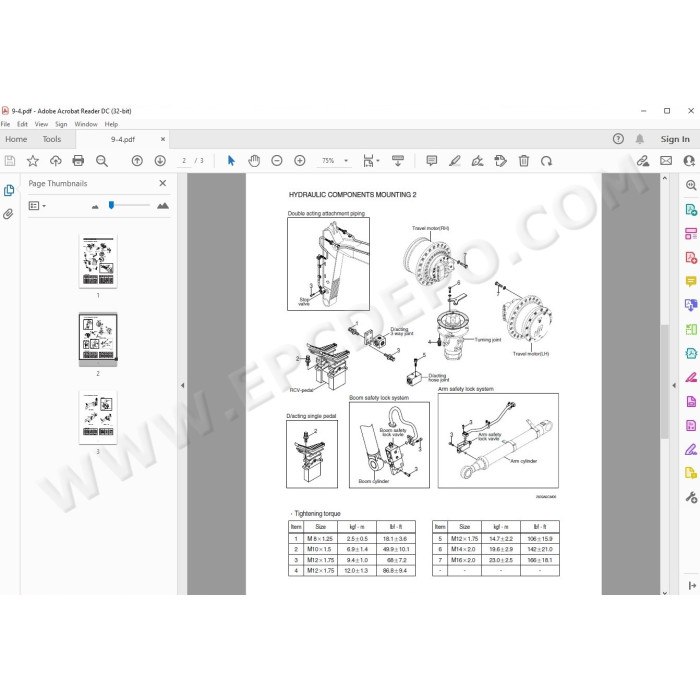The height and width of the screenshot is (700, 700).
Task: Reduce thumbnail size small mountain icon
Action: tap(95, 206)
